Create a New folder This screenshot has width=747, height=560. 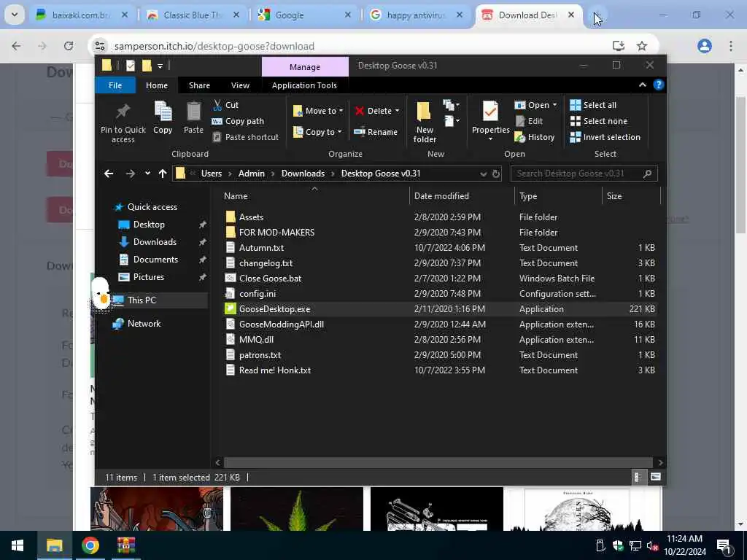(425, 122)
